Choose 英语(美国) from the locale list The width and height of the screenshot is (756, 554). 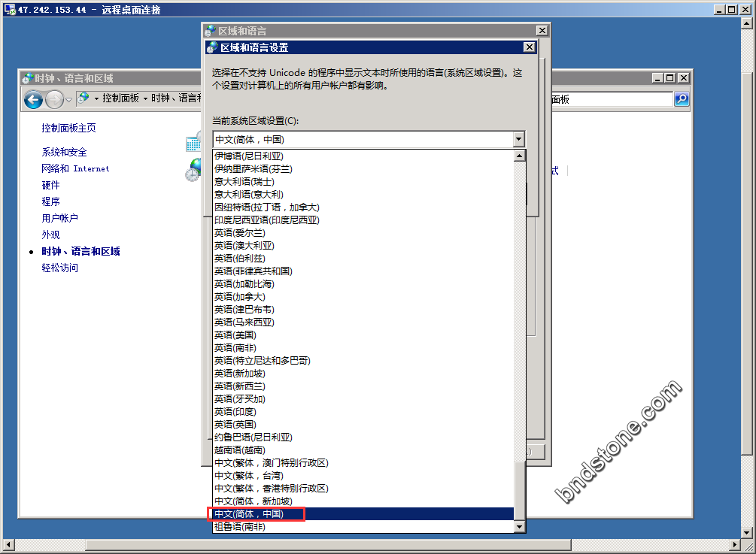point(235,335)
